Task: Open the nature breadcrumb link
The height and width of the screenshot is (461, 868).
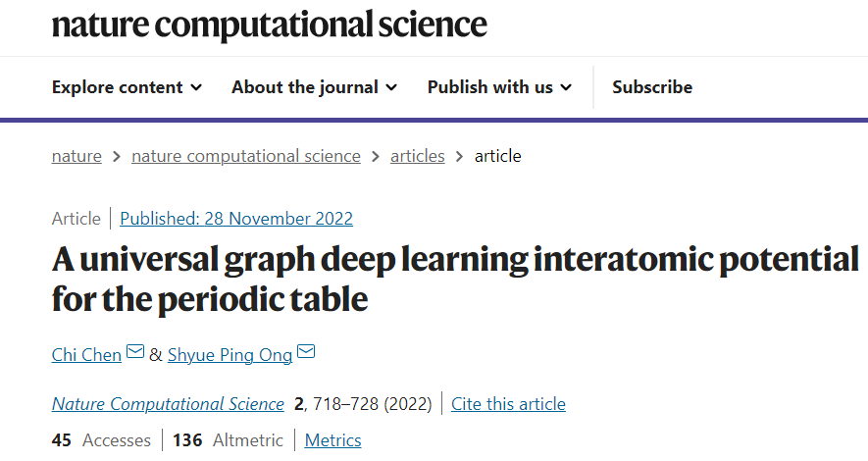Action: [x=77, y=157]
